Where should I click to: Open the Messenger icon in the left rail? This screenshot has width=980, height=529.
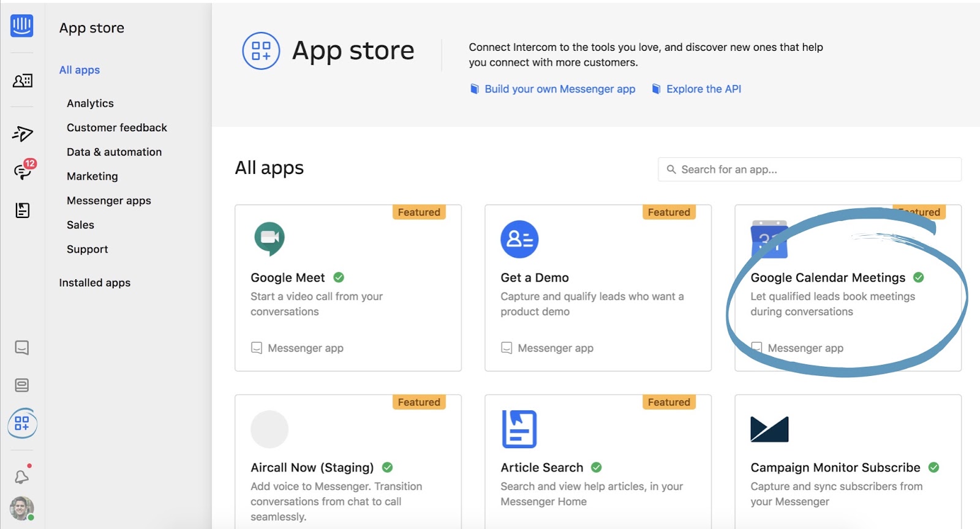point(22,348)
